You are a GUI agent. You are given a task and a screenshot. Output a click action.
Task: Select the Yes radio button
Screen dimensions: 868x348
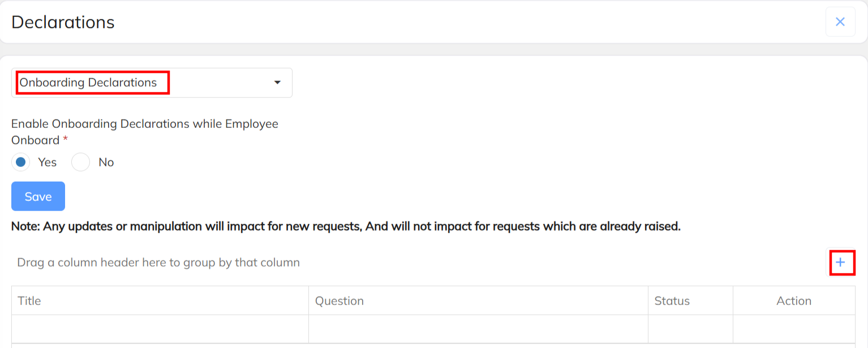(21, 162)
